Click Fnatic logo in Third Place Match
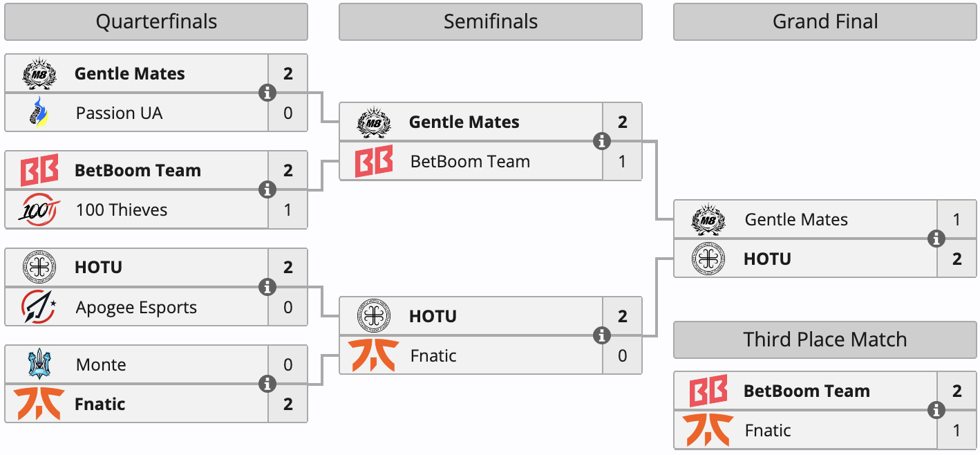980x455 pixels. (x=708, y=430)
